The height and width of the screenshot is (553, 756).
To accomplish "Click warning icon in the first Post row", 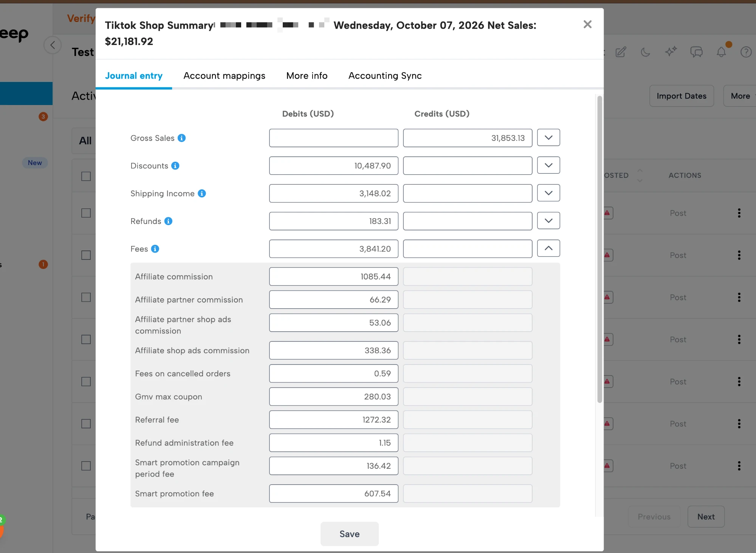I will (x=607, y=213).
